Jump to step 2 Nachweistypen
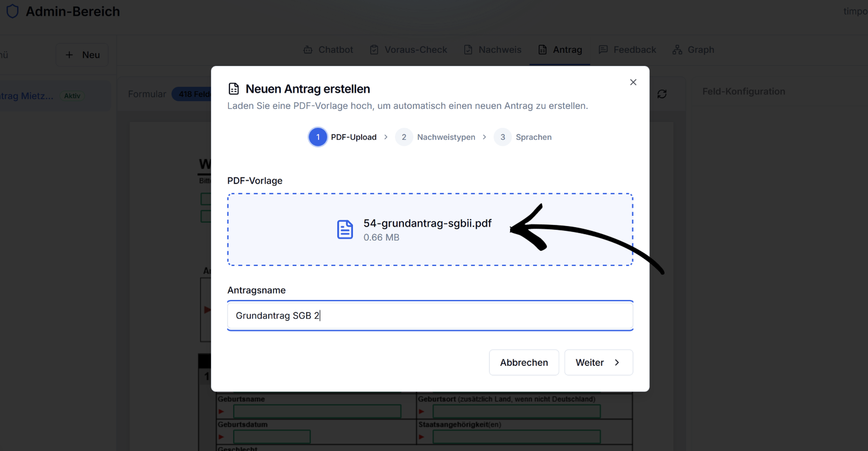This screenshot has height=451, width=868. coord(404,137)
